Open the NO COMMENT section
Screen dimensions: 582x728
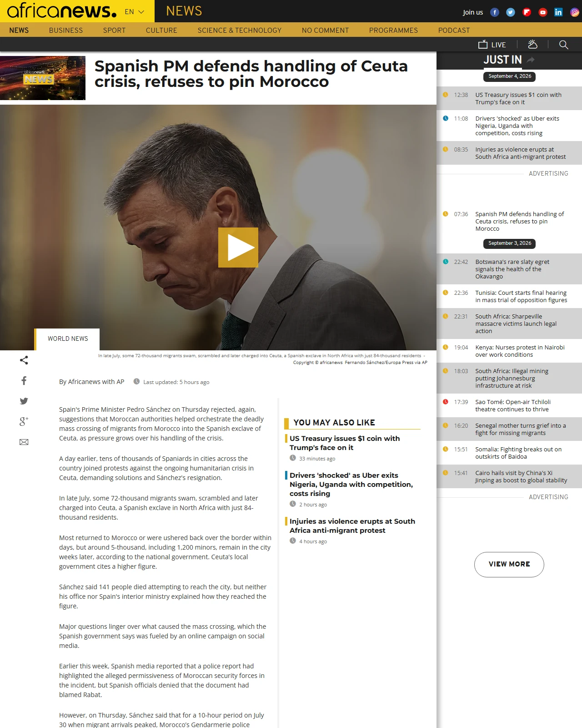(326, 30)
